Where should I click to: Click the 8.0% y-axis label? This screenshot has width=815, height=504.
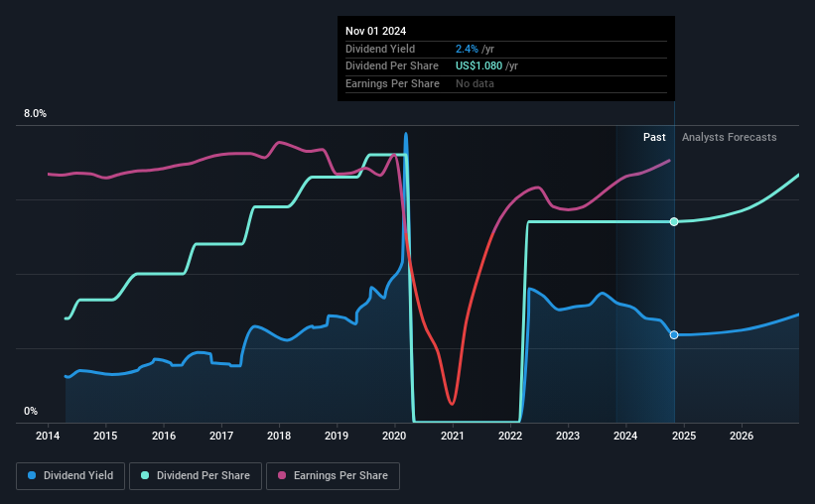[36, 113]
